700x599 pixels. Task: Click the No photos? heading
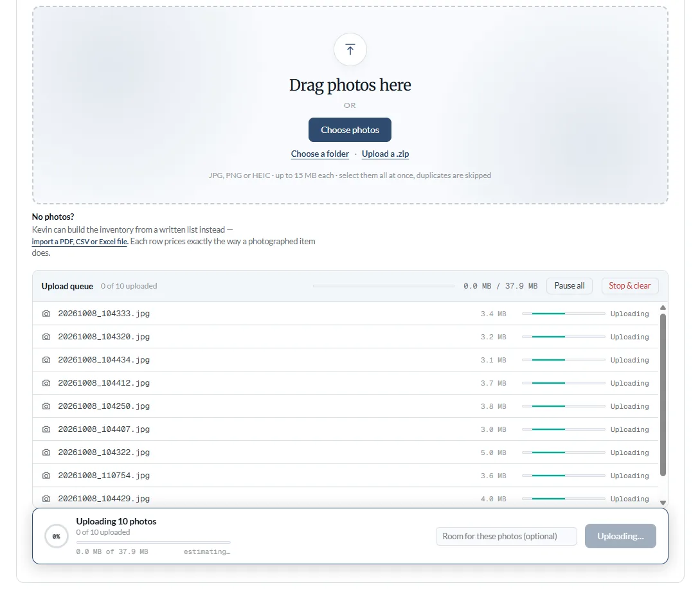(53, 217)
